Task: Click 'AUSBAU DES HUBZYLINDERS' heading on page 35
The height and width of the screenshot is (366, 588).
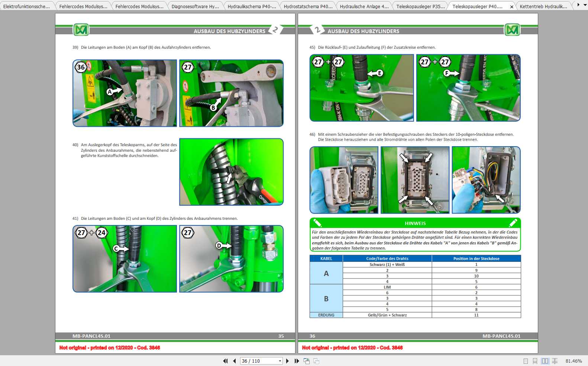Action: click(229, 31)
